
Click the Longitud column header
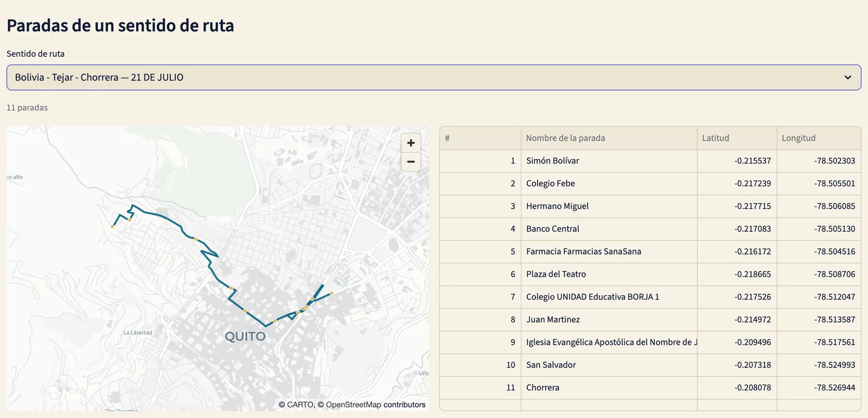[819, 138]
